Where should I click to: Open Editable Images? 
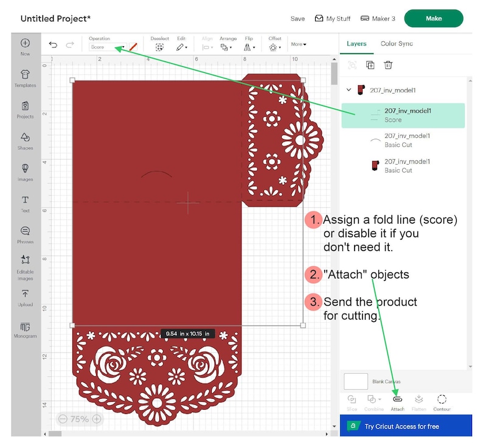(x=25, y=267)
